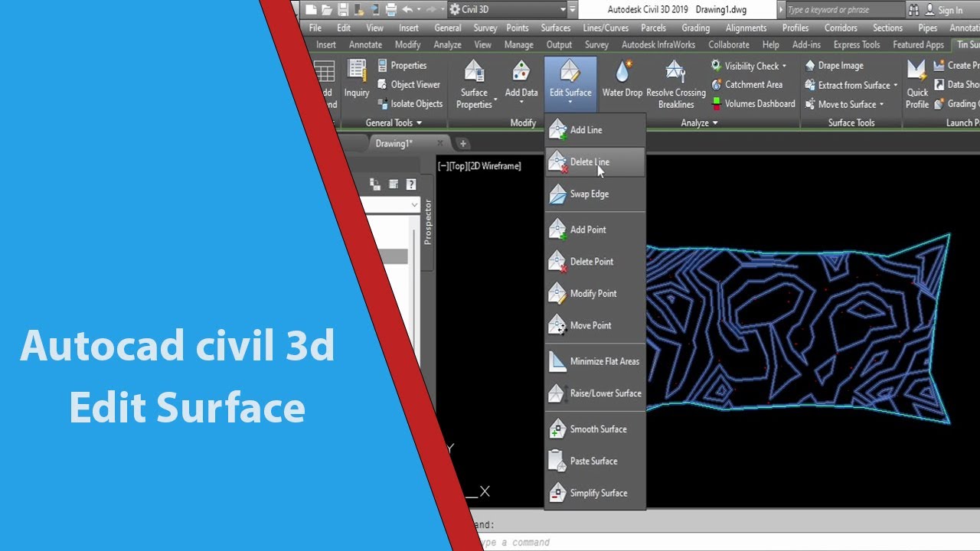Switch to the Analyze ribbon tab
This screenshot has height=551, width=980.
[447, 44]
